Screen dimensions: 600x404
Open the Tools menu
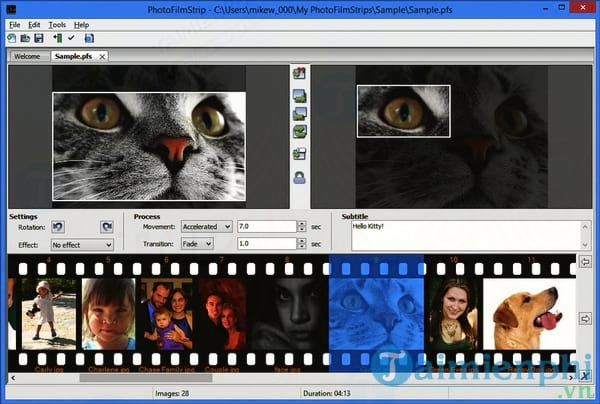click(x=57, y=25)
